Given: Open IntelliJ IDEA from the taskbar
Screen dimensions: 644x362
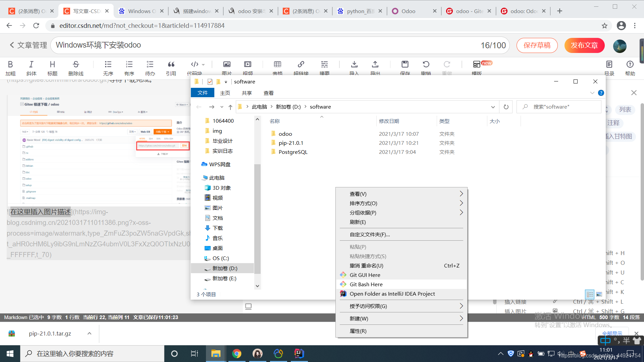Looking at the screenshot, I should coord(299,354).
